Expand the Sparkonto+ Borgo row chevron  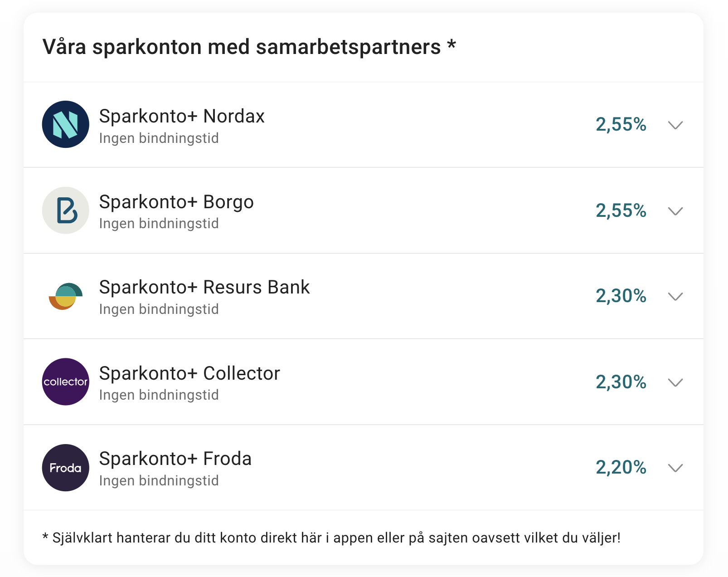tap(675, 211)
